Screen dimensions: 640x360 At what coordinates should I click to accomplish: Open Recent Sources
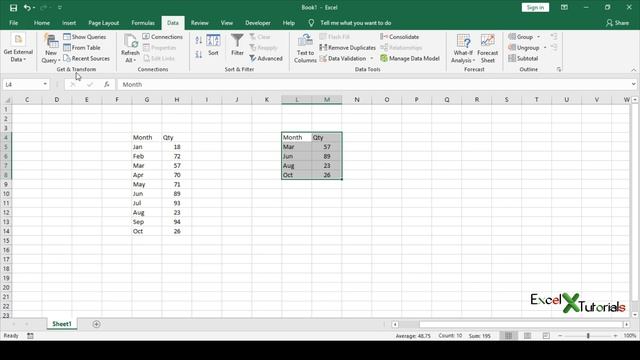(x=87, y=58)
